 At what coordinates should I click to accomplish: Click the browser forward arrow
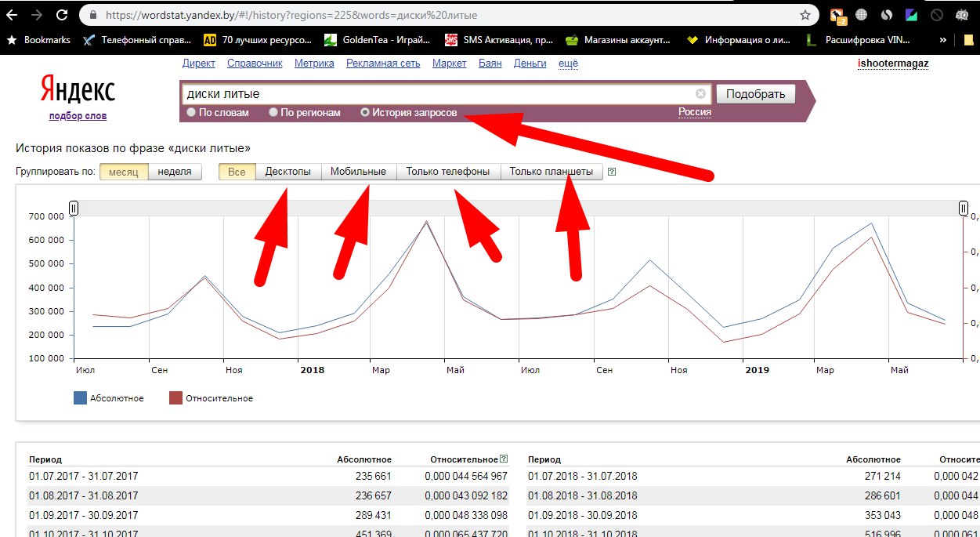(x=36, y=15)
